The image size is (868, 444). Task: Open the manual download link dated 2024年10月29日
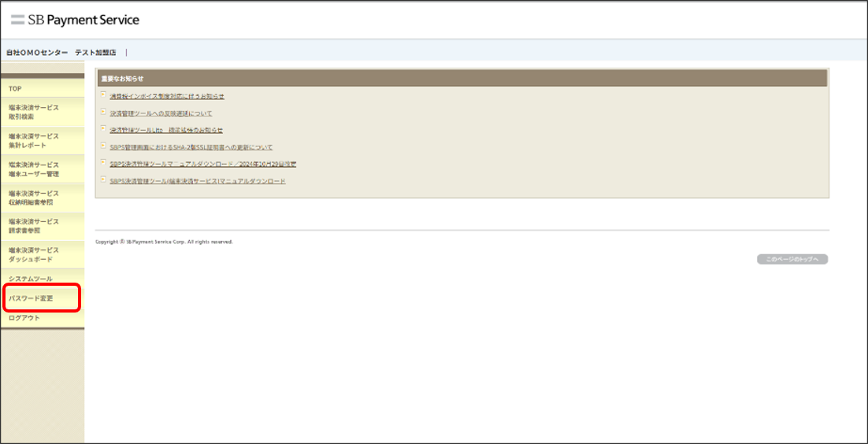coord(203,164)
